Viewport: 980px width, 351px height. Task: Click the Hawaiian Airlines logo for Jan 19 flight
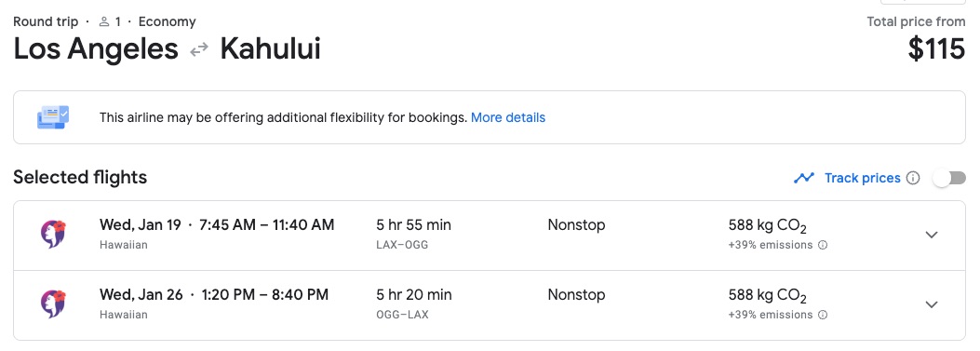tap(53, 235)
